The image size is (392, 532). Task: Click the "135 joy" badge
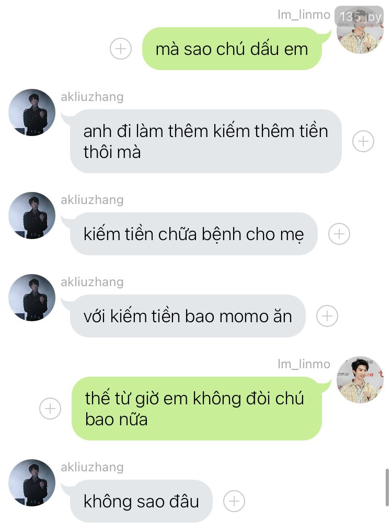[359, 16]
